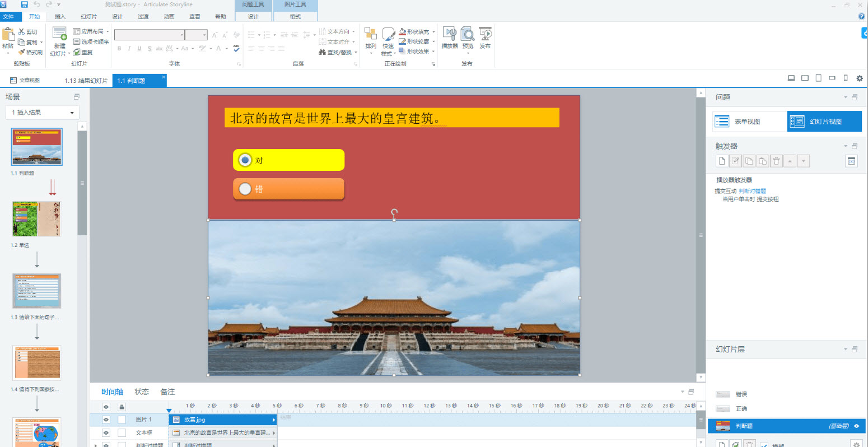Click the tablet portrait view icon
The image size is (868, 447).
[x=818, y=78]
